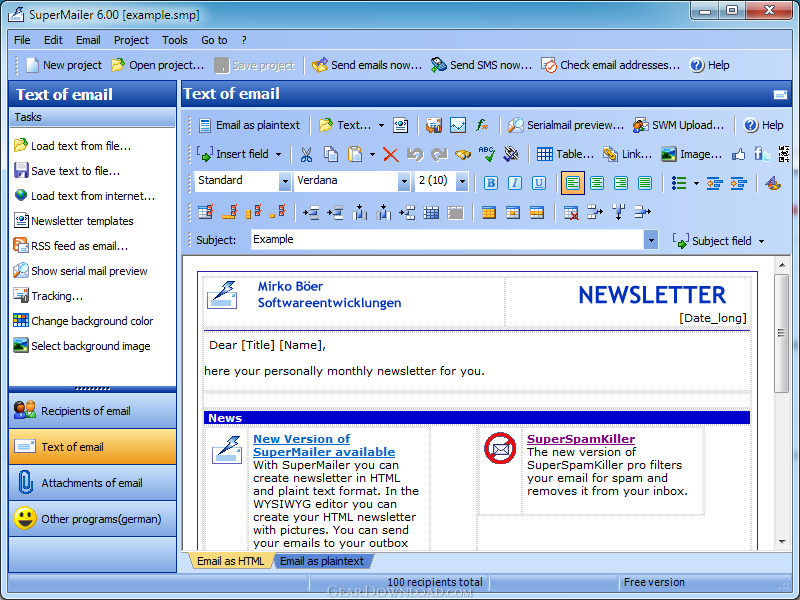Open Serialmail preview...
This screenshot has width=800, height=600.
coord(565,125)
